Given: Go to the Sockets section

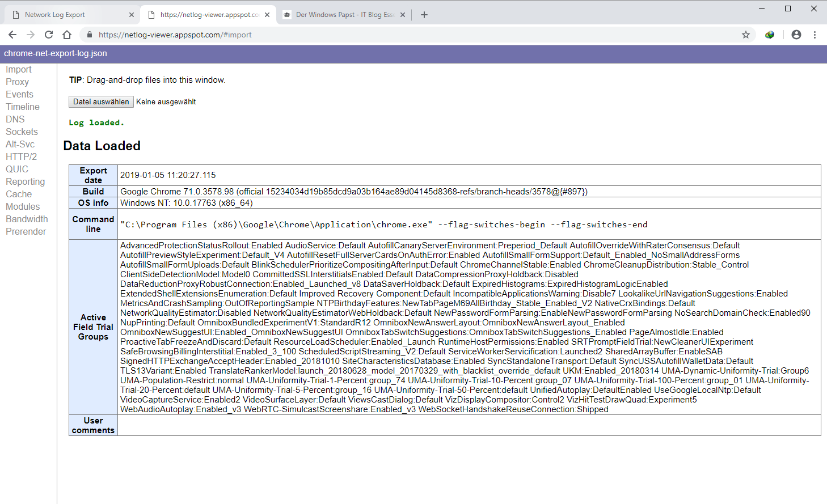Looking at the screenshot, I should pos(22,132).
